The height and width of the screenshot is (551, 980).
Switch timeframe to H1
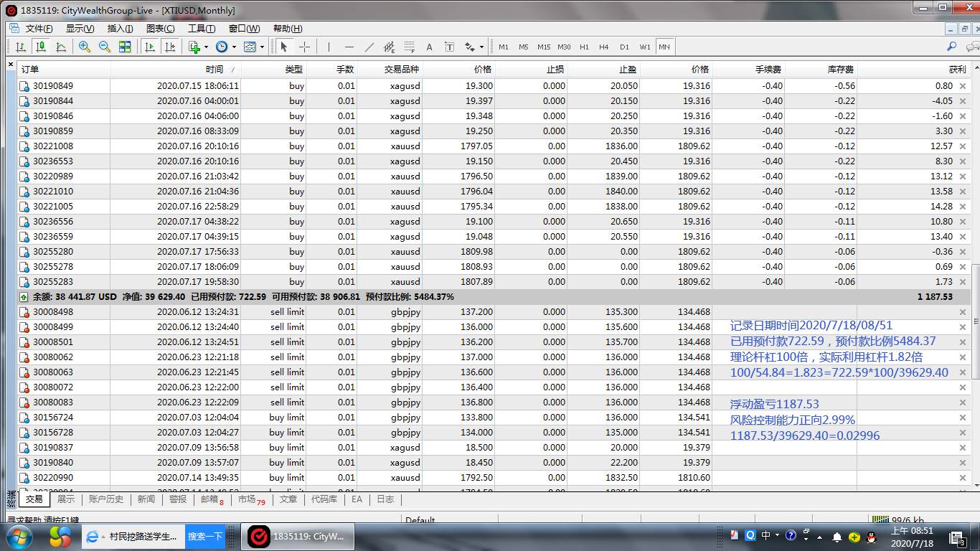[584, 47]
